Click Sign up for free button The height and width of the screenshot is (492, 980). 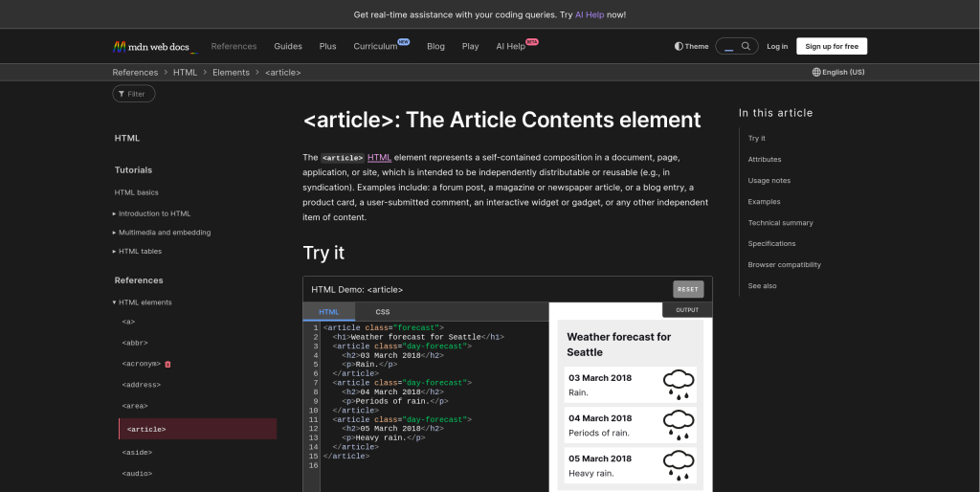click(x=832, y=46)
